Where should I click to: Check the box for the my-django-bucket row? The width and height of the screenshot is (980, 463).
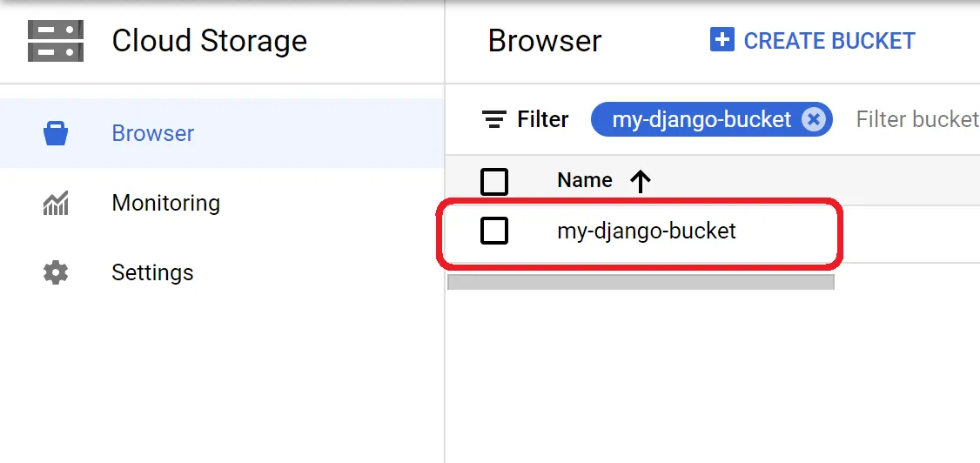(494, 231)
